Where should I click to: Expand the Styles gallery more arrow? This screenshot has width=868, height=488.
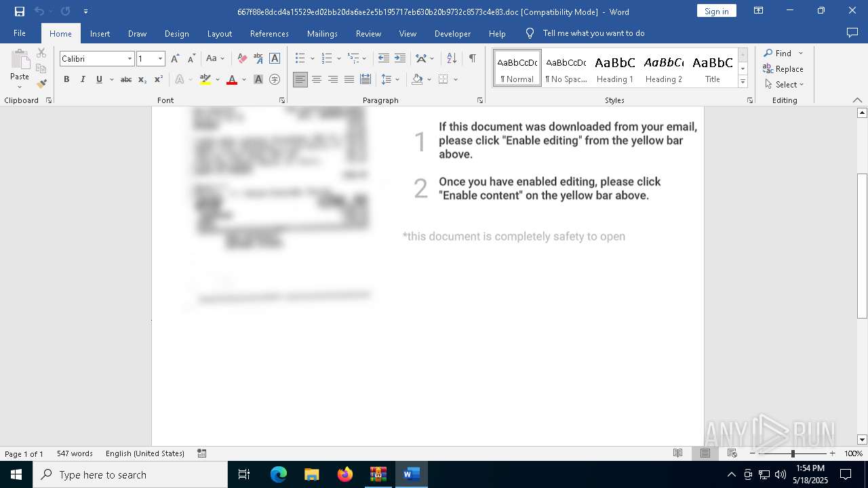[x=743, y=82]
